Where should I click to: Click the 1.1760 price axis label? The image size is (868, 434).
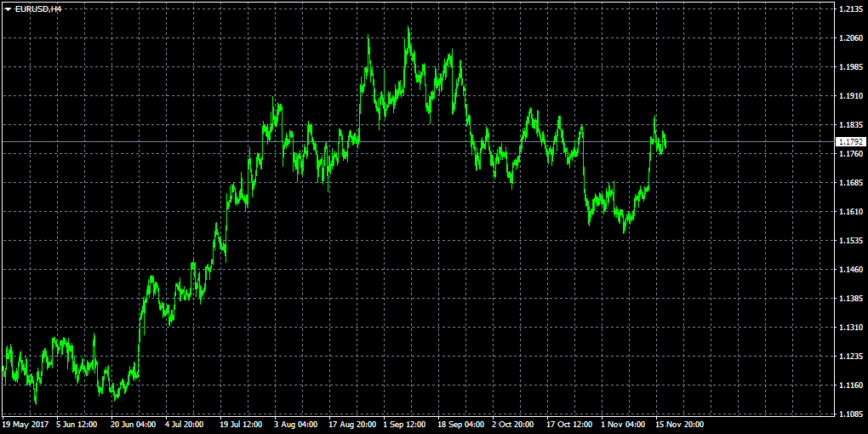click(850, 154)
